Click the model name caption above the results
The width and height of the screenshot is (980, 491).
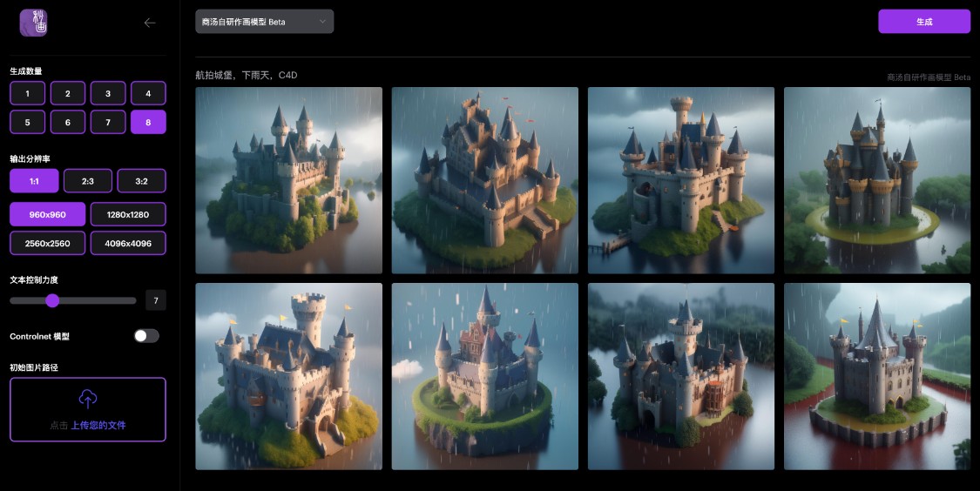pyautogui.click(x=929, y=77)
